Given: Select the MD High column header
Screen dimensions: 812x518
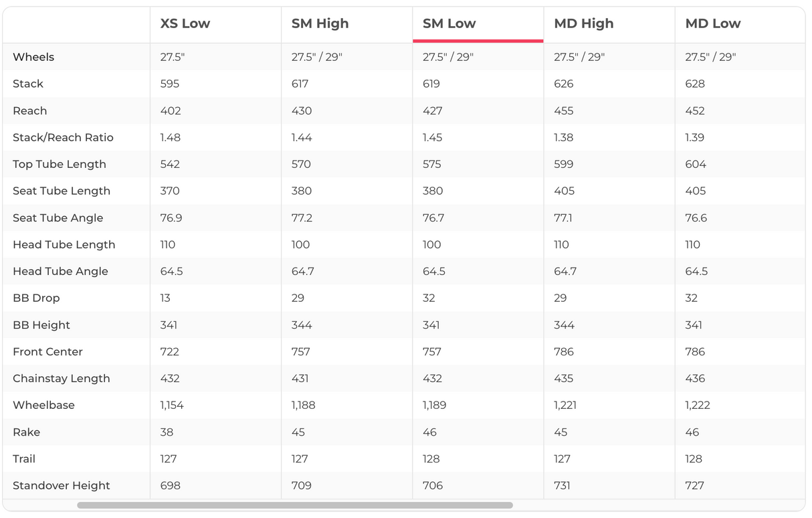Looking at the screenshot, I should (x=583, y=23).
